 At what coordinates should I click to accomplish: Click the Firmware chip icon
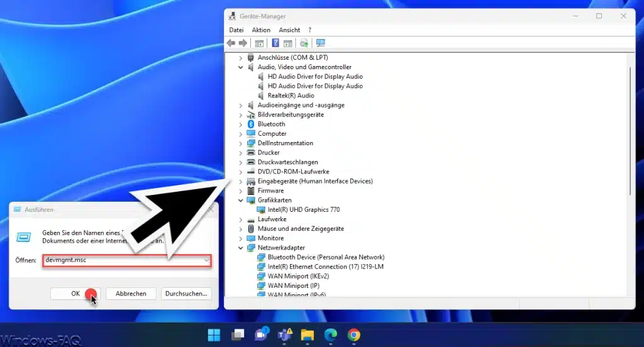[251, 190]
